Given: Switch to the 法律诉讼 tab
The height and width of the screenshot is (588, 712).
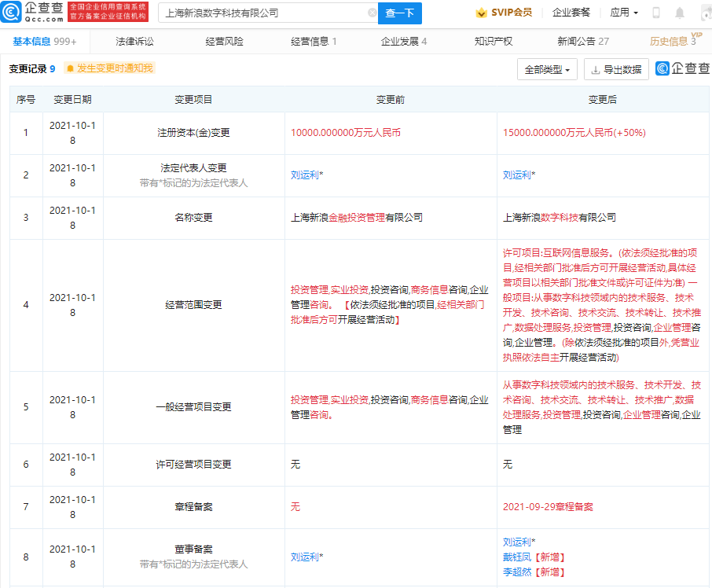Looking at the screenshot, I should point(134,42).
